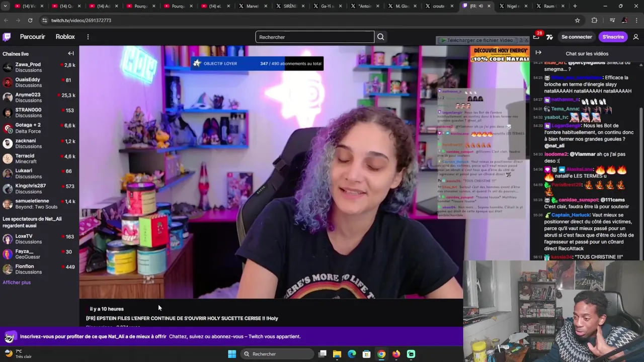Open the Flonflon recommended channel

coord(39,269)
